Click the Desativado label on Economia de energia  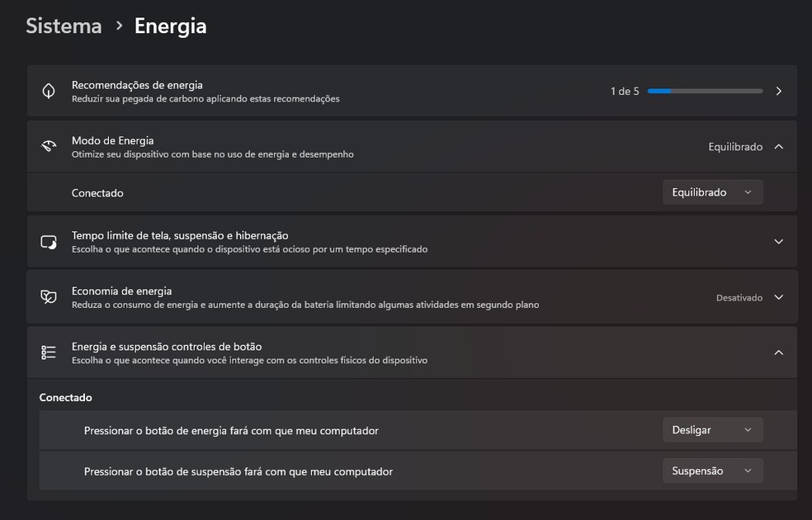pyautogui.click(x=739, y=297)
